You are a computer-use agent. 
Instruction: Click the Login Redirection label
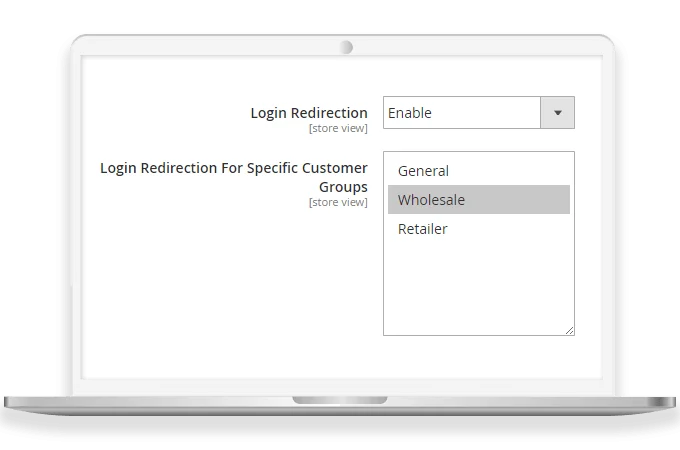coord(309,113)
